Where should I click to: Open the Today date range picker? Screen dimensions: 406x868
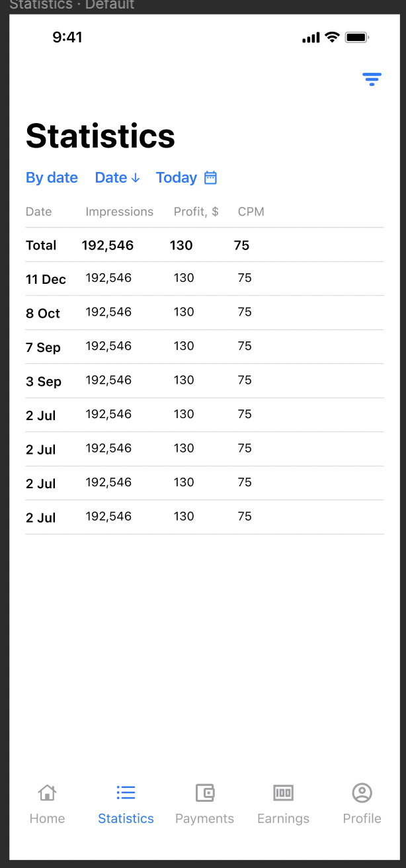(177, 177)
